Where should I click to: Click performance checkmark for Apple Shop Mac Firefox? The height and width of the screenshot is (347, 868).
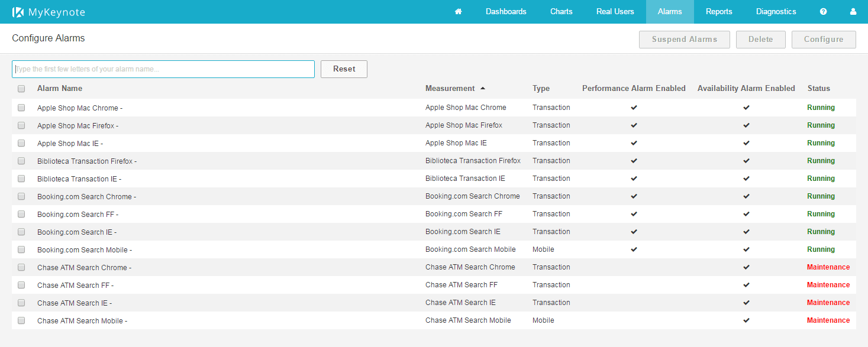click(634, 125)
